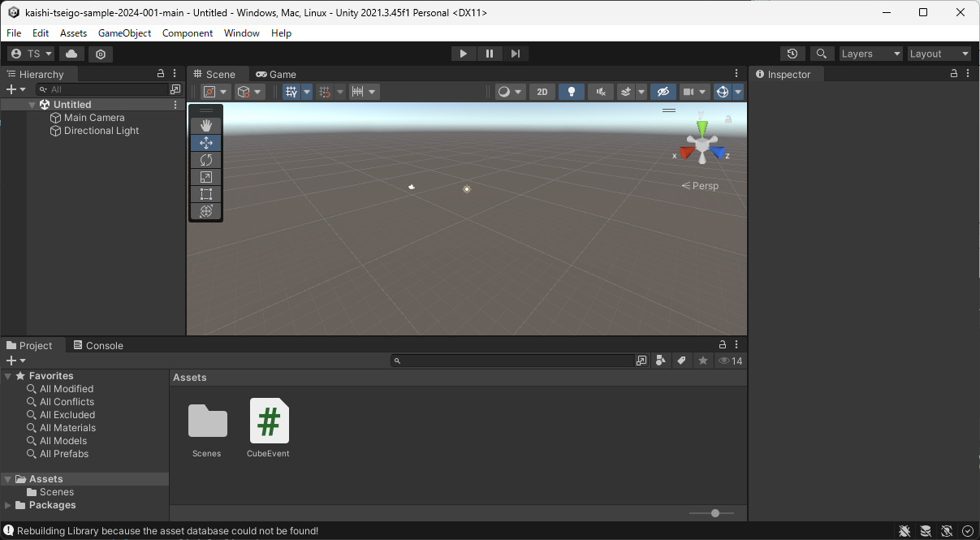Open Unity Version Control settings icon
The height and width of the screenshot is (540, 980).
[101, 54]
